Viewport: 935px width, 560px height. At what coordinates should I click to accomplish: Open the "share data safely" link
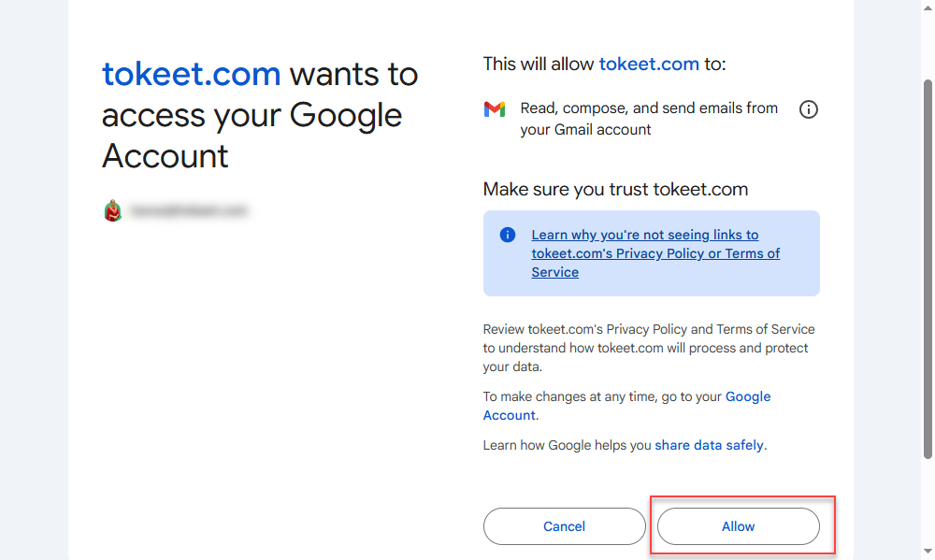click(x=709, y=445)
